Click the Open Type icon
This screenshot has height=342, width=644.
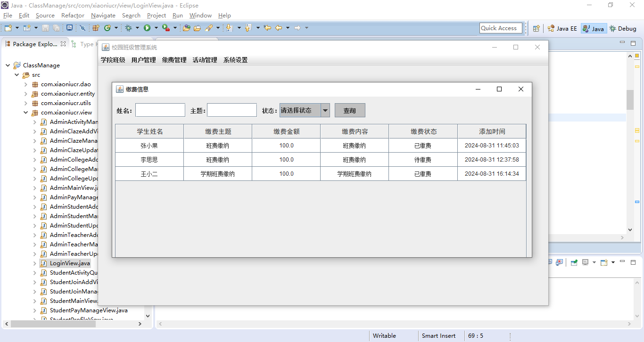[186, 28]
